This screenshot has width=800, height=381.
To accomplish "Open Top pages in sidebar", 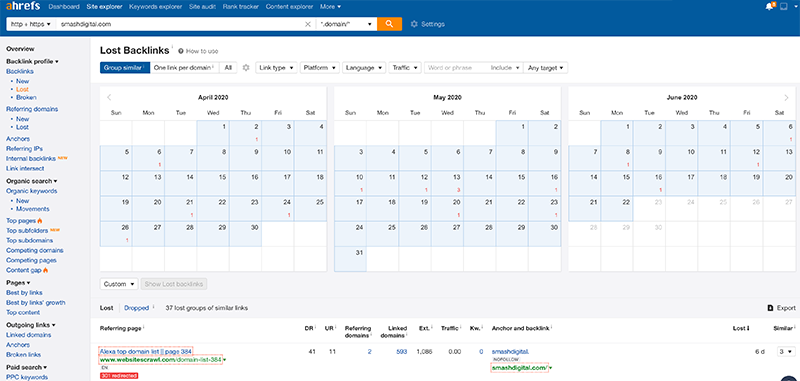I will click(21, 221).
